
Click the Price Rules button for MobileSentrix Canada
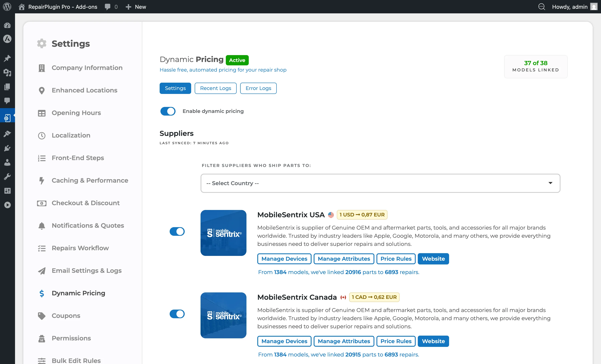396,341
